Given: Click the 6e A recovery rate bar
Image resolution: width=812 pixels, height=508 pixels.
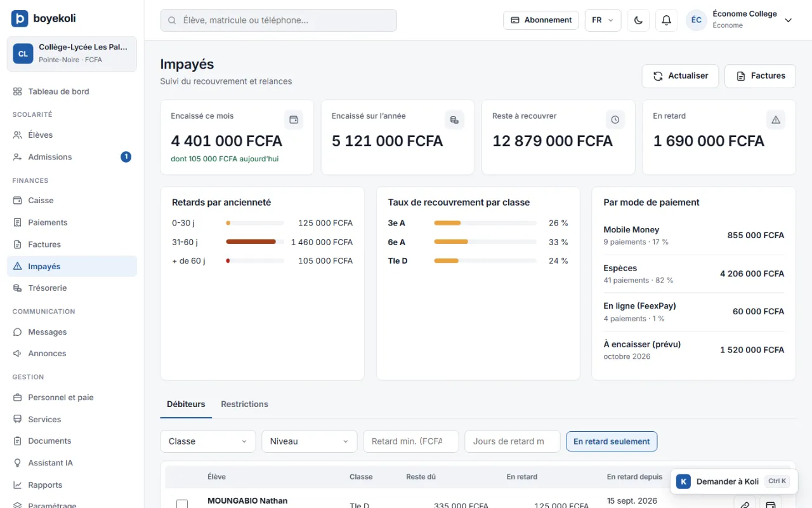Looking at the screenshot, I should click(485, 242).
